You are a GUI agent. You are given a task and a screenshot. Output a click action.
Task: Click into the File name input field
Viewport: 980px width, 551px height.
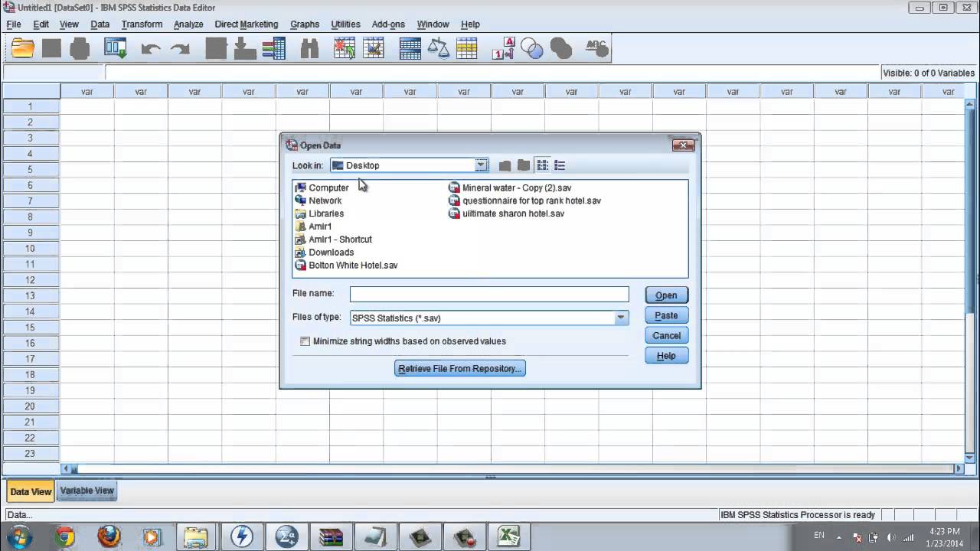[489, 294]
